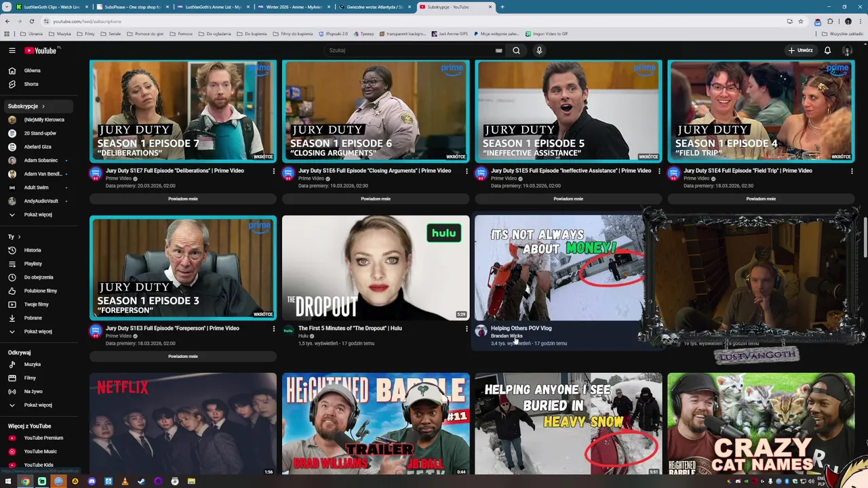
Task: Open a new browser tab with plus
Action: pos(502,7)
